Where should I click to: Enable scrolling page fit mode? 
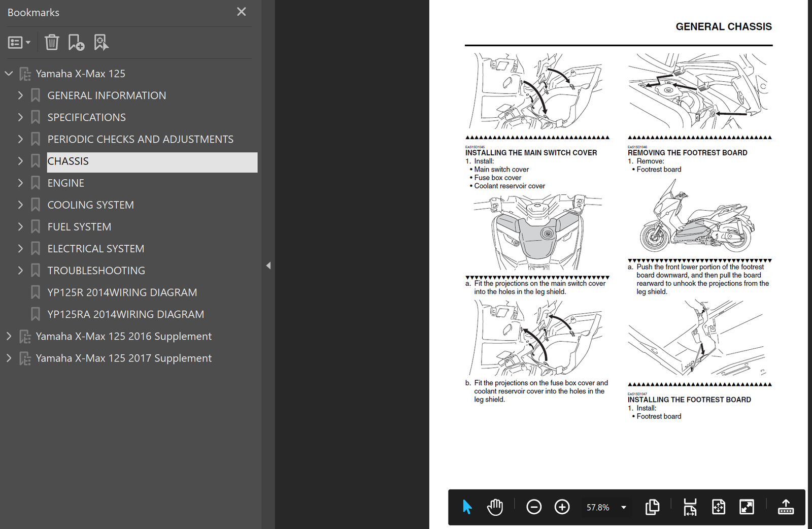click(690, 507)
